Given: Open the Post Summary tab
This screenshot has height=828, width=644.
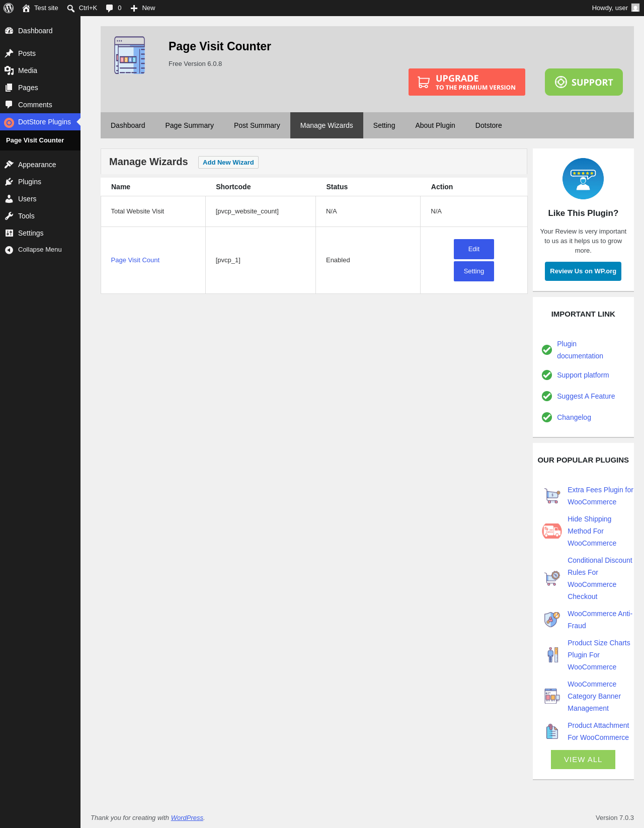Looking at the screenshot, I should pos(257,125).
